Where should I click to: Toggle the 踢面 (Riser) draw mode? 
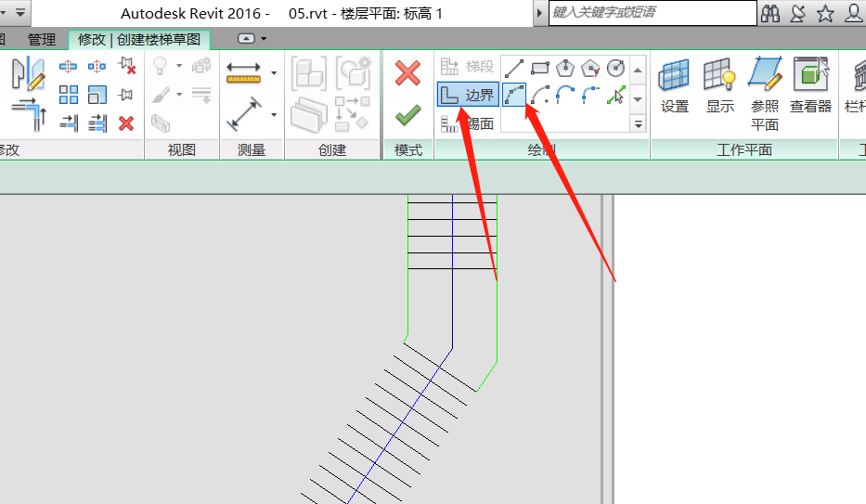pyautogui.click(x=468, y=123)
